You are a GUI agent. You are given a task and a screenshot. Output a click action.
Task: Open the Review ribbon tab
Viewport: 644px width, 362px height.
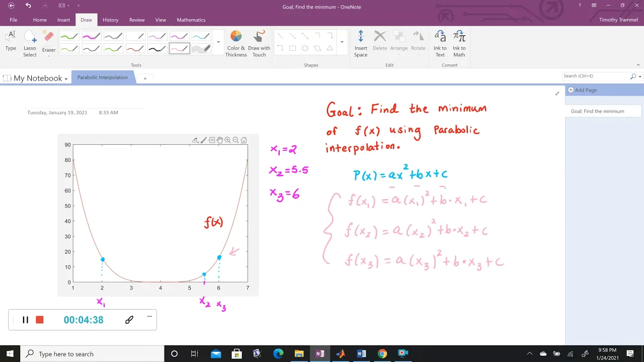point(137,20)
